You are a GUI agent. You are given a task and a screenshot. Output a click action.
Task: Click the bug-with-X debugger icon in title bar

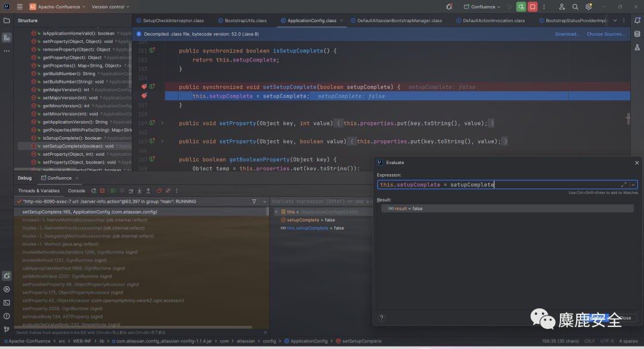(450, 7)
